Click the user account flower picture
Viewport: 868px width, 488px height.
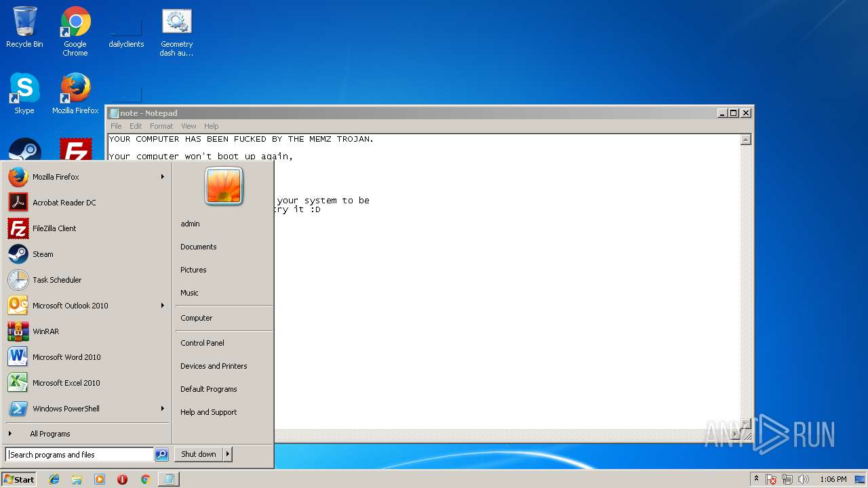pos(224,186)
